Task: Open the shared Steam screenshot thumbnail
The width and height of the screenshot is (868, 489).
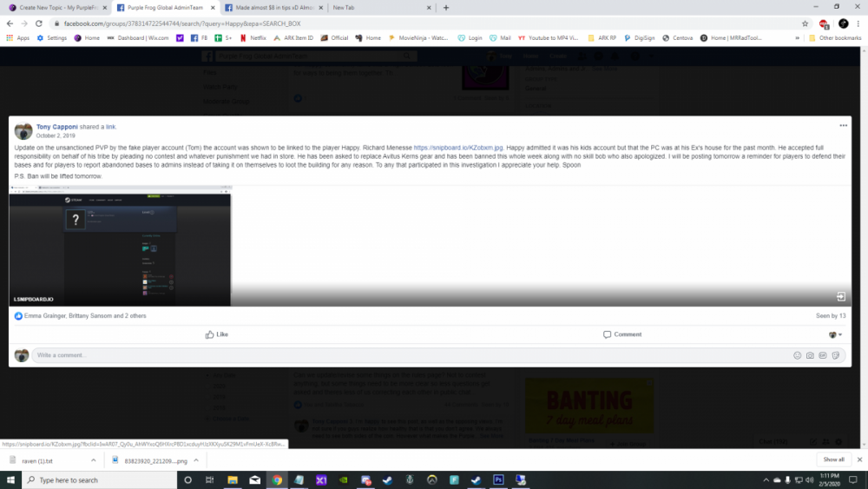Action: pos(120,246)
